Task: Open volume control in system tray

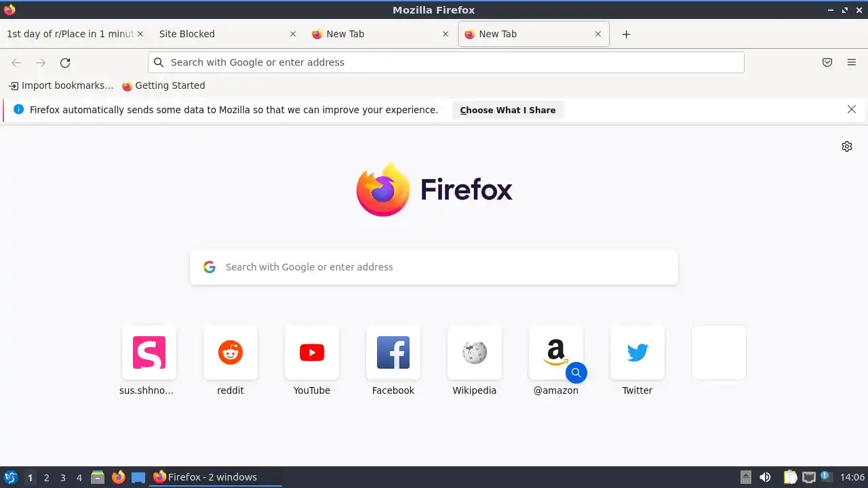Action: pos(765,477)
